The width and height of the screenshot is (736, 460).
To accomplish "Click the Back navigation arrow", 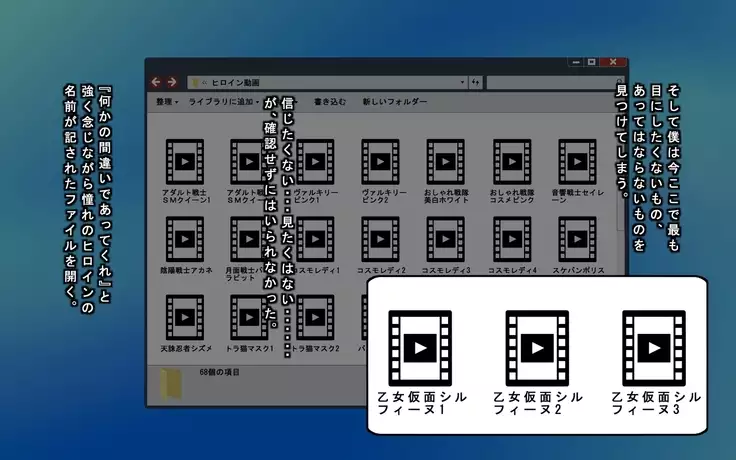I will (157, 82).
